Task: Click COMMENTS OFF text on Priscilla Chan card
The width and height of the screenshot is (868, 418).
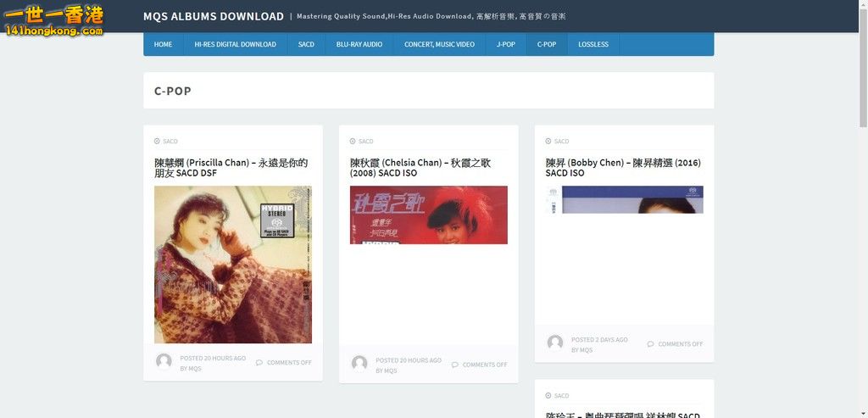Action: pos(290,363)
